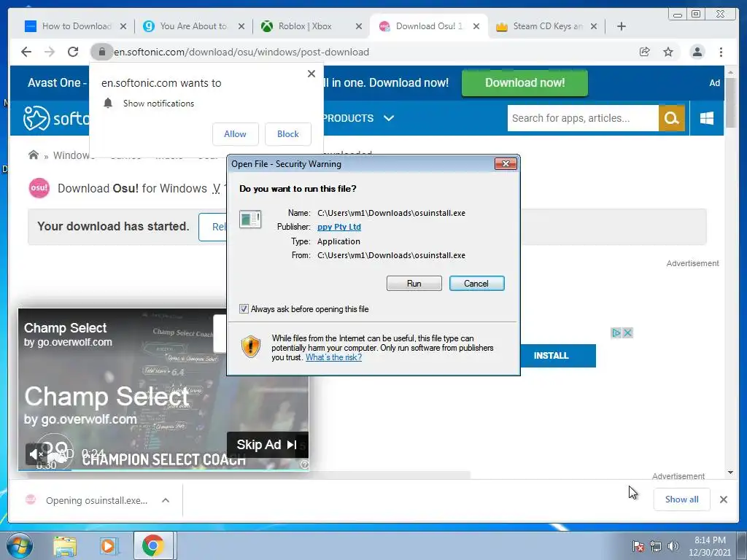Toggle Always ask before opening this file
The height and width of the screenshot is (560, 747).
[244, 308]
